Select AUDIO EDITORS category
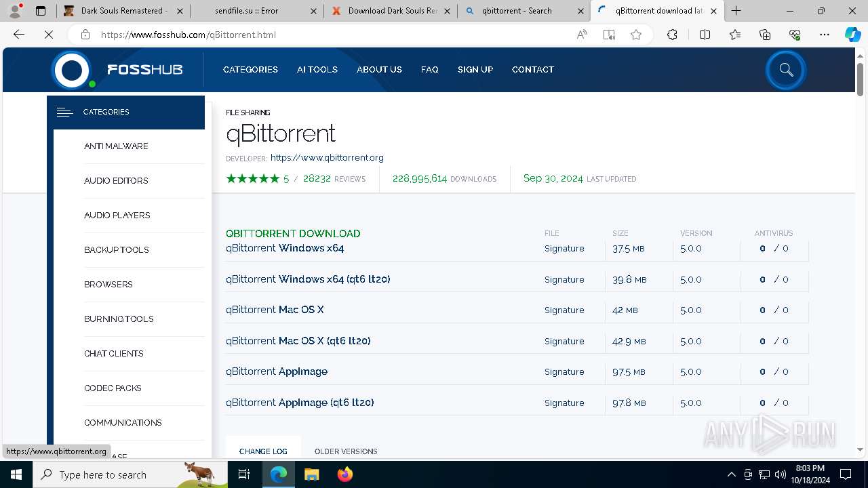The width and height of the screenshot is (868, 488). (x=116, y=181)
